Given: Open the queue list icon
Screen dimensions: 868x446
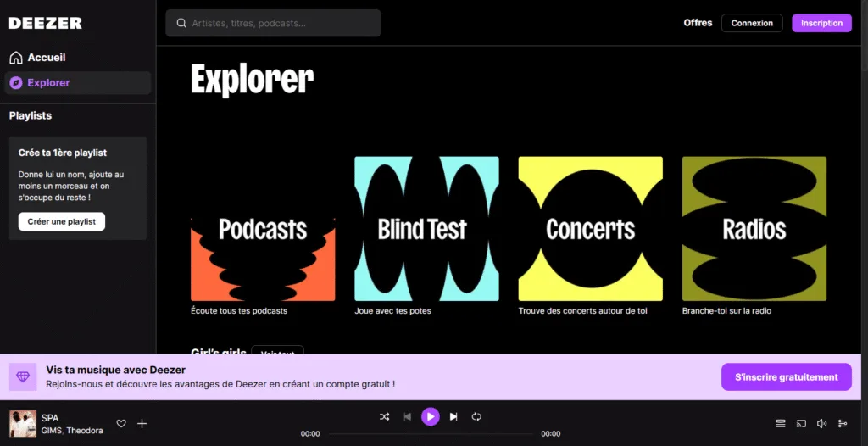Looking at the screenshot, I should click(781, 424).
